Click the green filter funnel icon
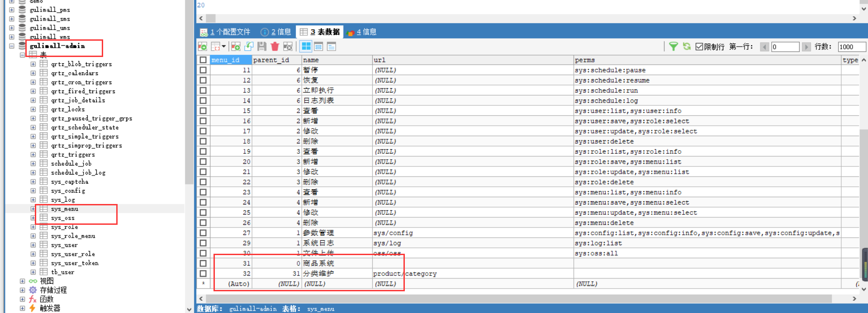868x313 pixels. click(673, 46)
